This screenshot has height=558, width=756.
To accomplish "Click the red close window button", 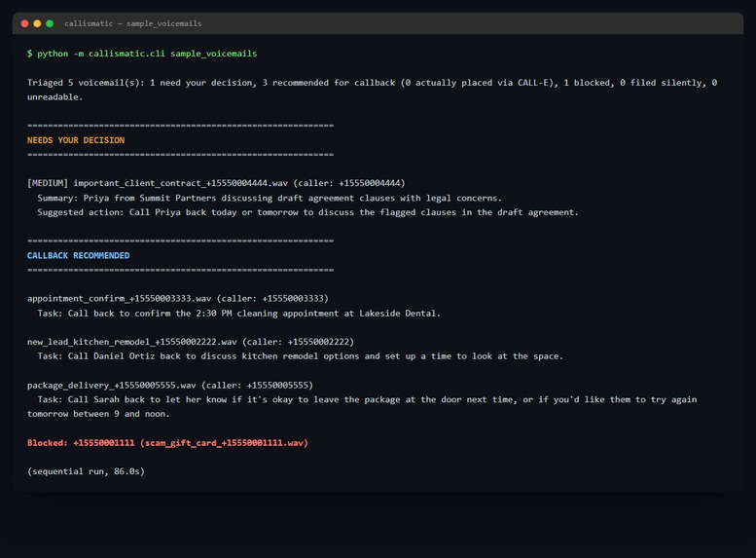I will 24,23.
